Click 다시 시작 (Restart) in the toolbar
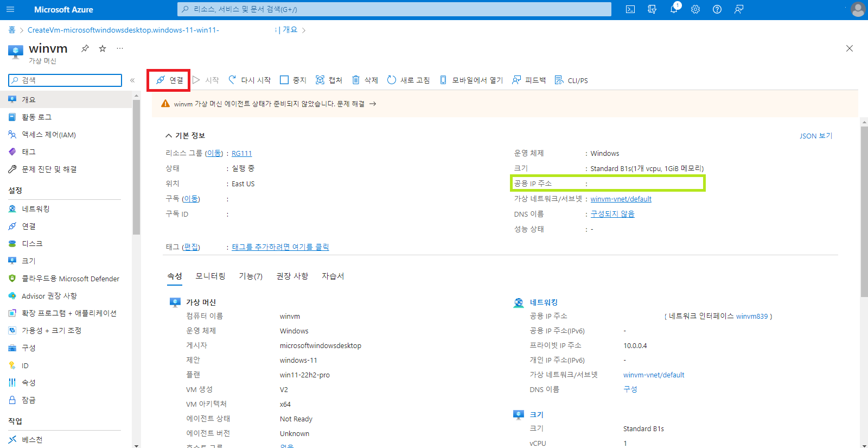The width and height of the screenshot is (868, 448). [x=250, y=80]
